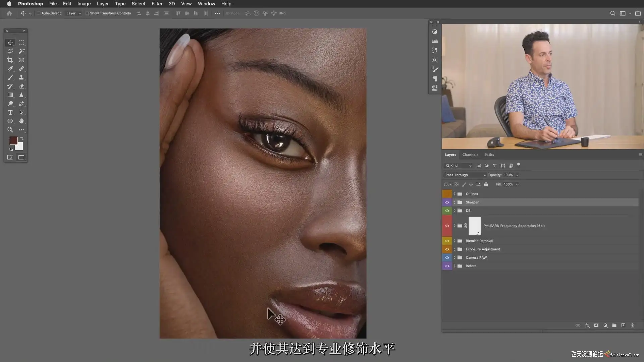Open the layer Opacity dropdown arrow
Screen dimensions: 644x362
pos(517,175)
